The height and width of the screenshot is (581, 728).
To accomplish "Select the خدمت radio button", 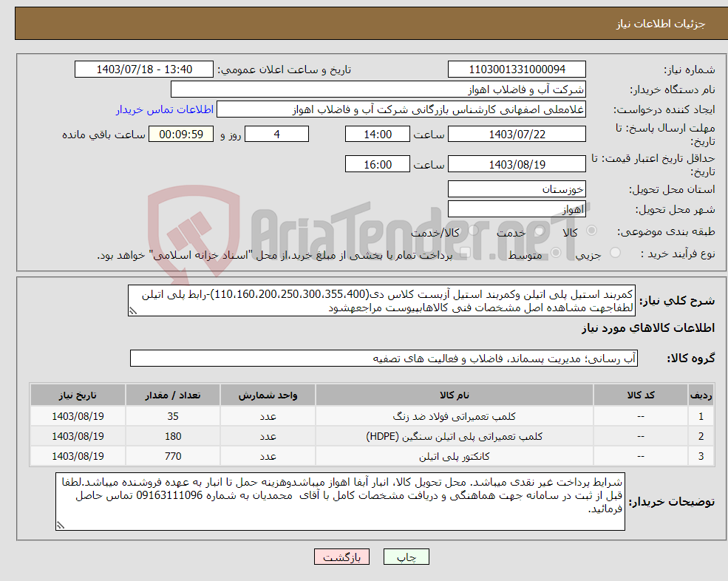I will point(539,231).
